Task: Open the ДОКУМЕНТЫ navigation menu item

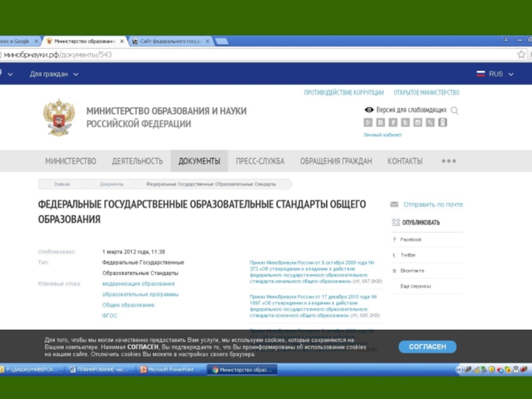Action: (x=199, y=161)
